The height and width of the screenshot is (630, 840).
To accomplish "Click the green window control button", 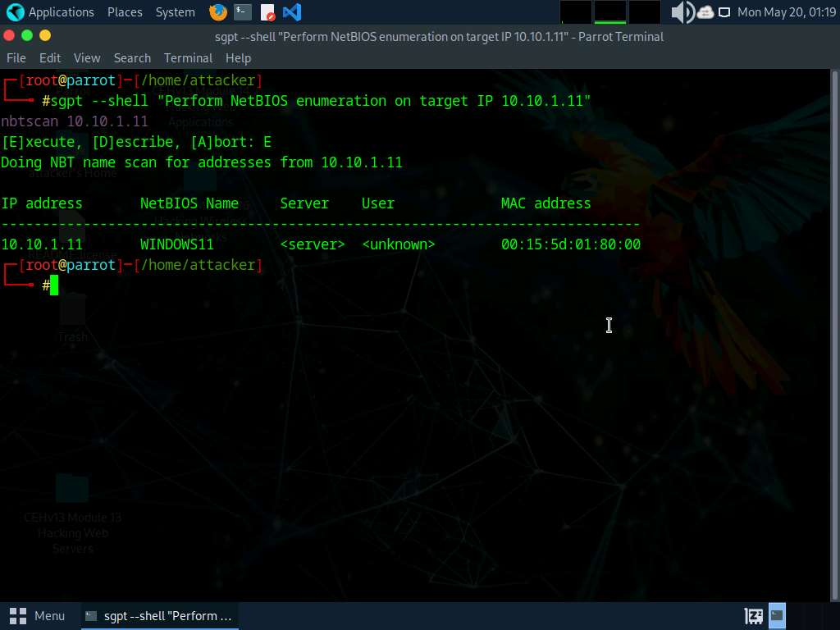I will tap(27, 35).
